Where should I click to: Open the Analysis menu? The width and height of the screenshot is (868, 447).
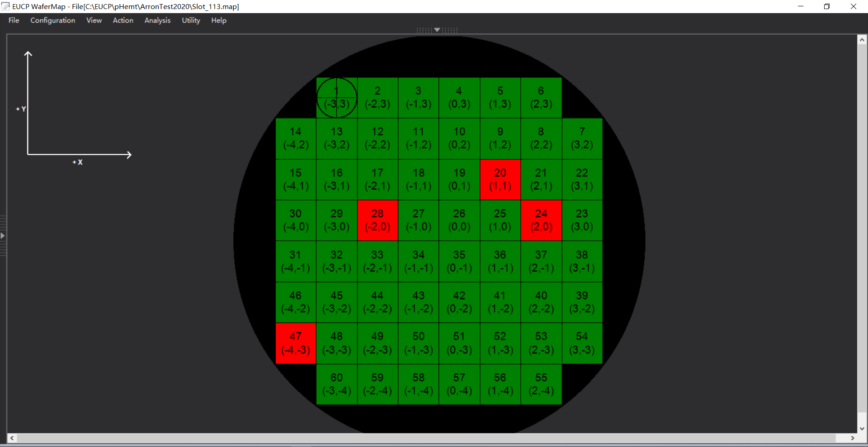tap(157, 20)
